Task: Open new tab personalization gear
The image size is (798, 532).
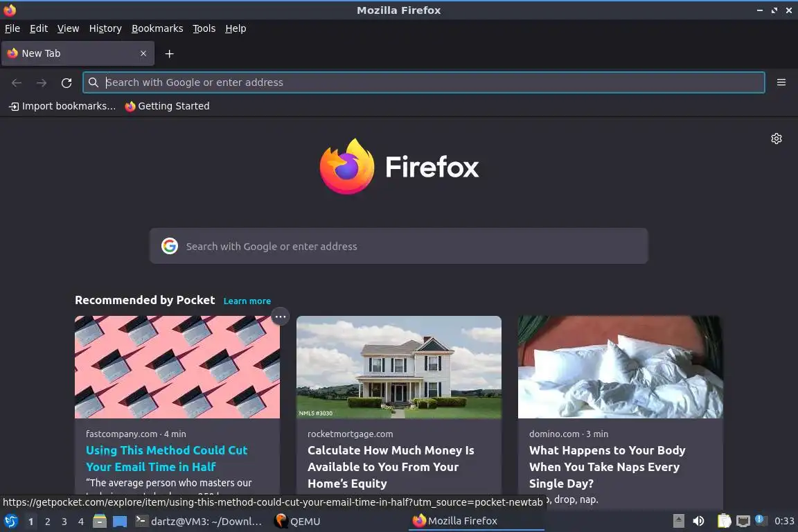Action: pos(776,139)
